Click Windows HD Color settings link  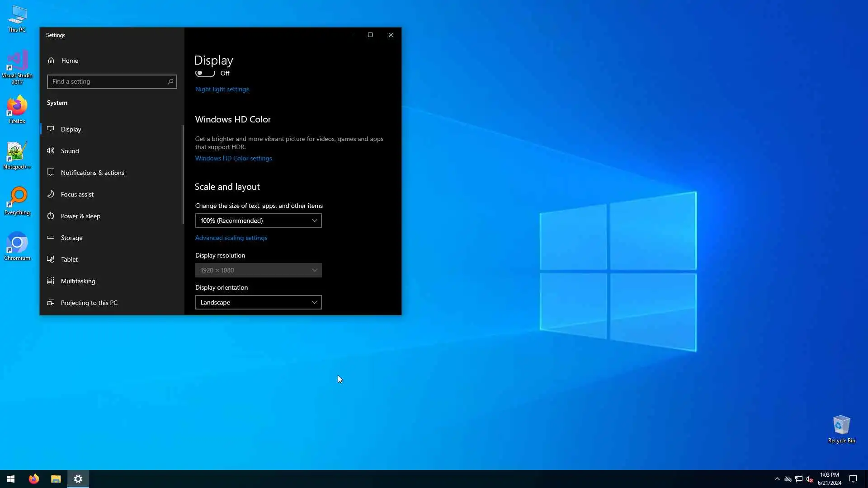pos(233,158)
